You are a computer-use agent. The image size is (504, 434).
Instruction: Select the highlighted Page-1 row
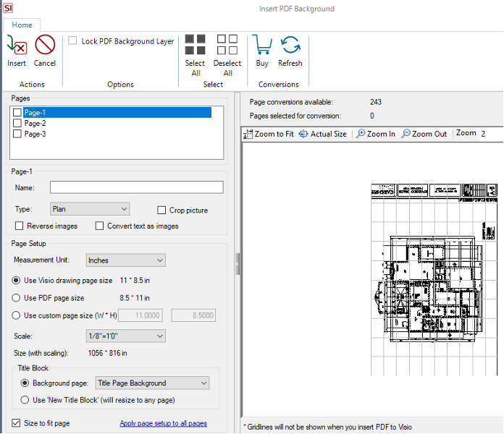pos(117,112)
